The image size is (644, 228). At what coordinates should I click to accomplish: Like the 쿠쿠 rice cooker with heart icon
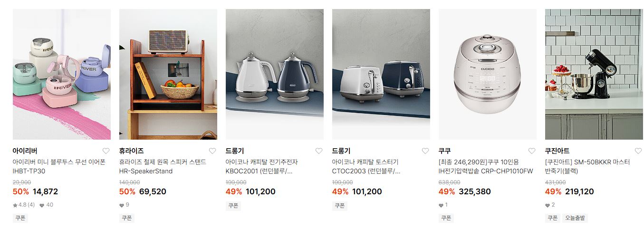532,151
